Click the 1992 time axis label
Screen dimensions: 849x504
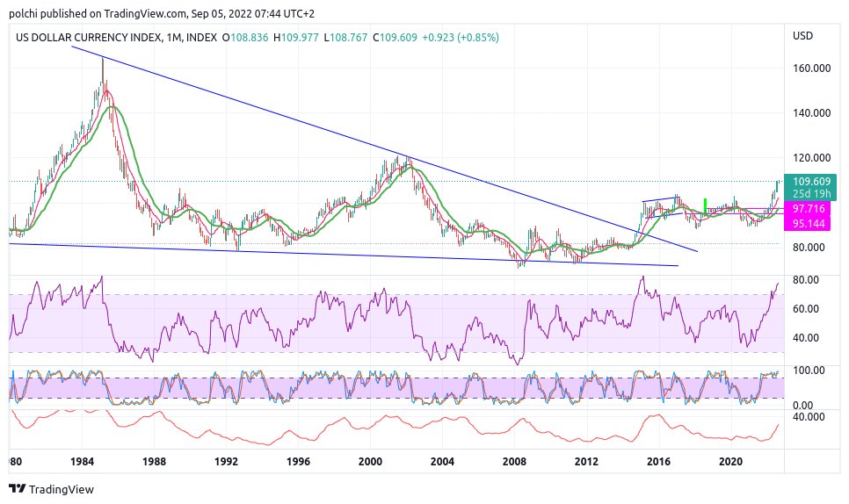[x=227, y=461]
